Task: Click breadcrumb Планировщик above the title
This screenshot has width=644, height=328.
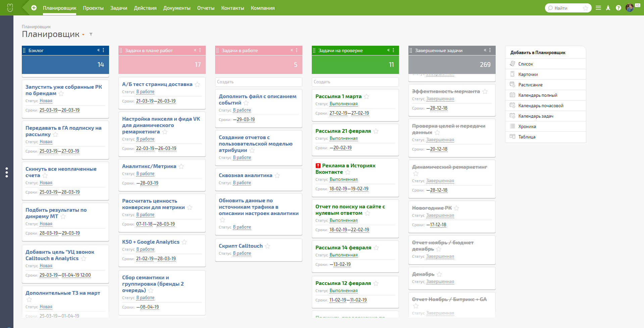Action: pos(36,27)
